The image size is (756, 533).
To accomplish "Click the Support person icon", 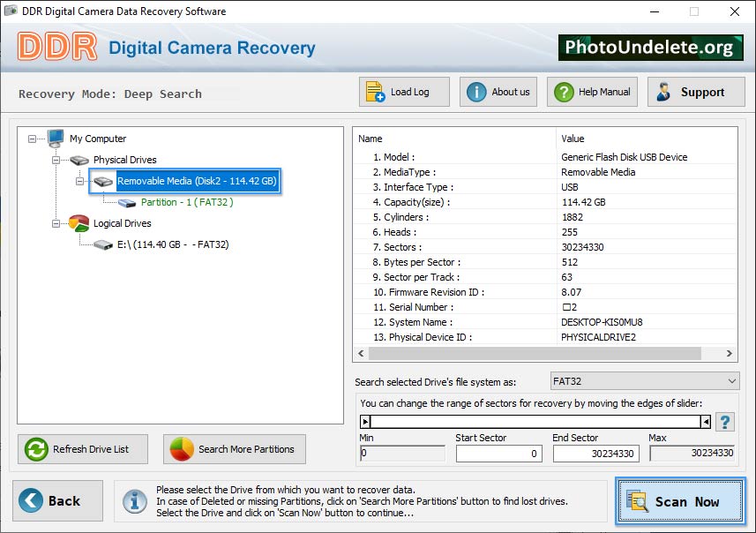I will pos(663,92).
